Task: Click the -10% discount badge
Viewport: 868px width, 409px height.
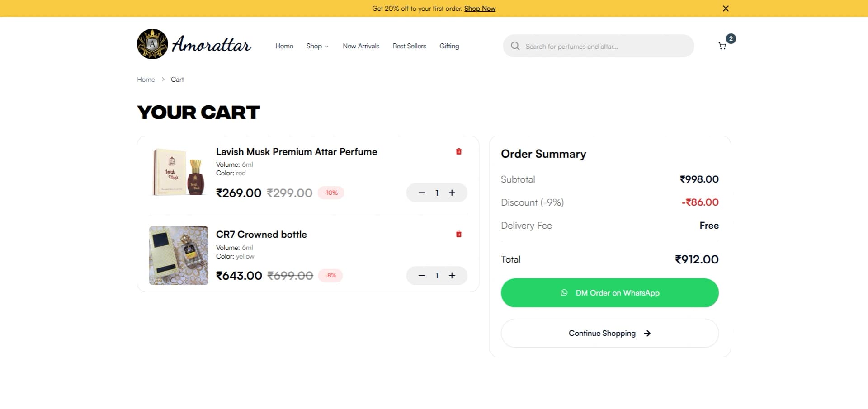Action: [331, 193]
